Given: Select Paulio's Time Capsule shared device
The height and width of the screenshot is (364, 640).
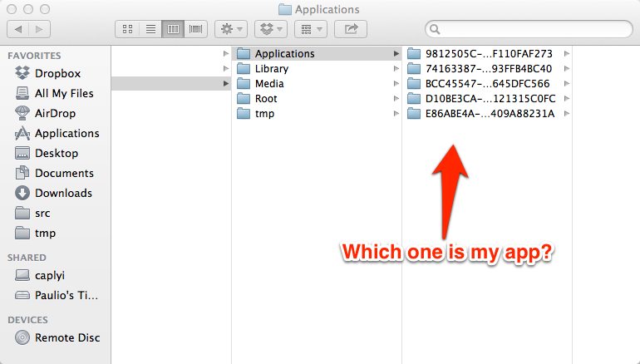Looking at the screenshot, I should point(57,296).
